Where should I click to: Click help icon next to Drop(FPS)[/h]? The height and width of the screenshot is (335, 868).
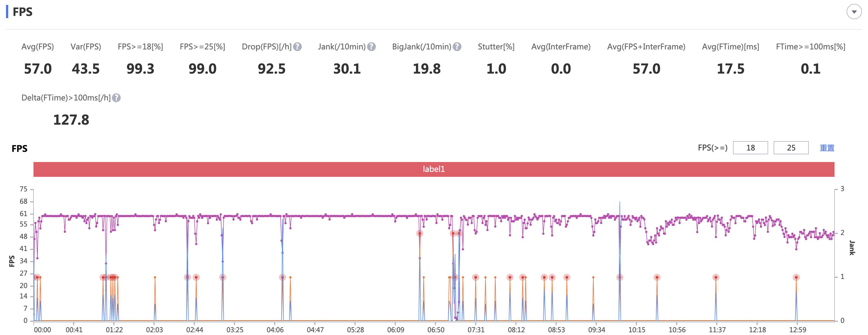[297, 47]
